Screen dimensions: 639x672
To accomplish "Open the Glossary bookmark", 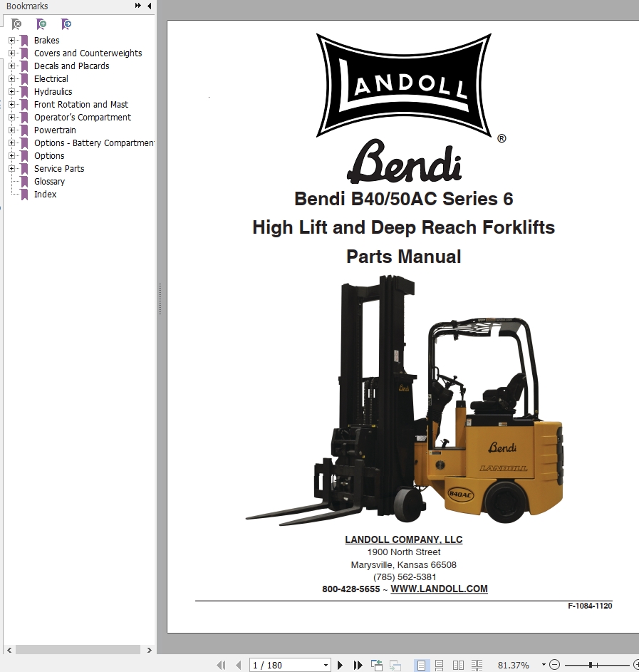I will 49,182.
